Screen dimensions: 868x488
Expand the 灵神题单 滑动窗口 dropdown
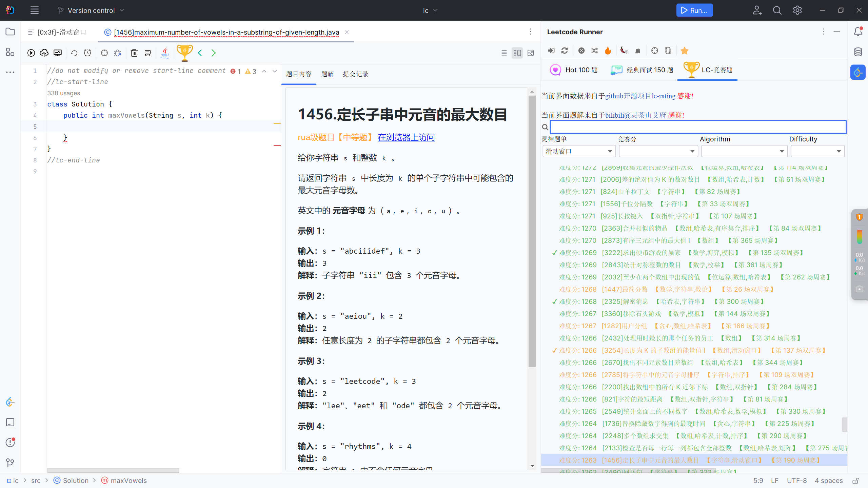[579, 151]
